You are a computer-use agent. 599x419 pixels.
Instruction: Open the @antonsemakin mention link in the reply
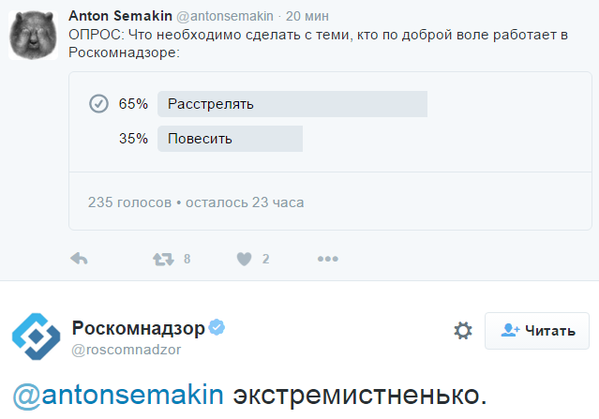[x=118, y=395]
